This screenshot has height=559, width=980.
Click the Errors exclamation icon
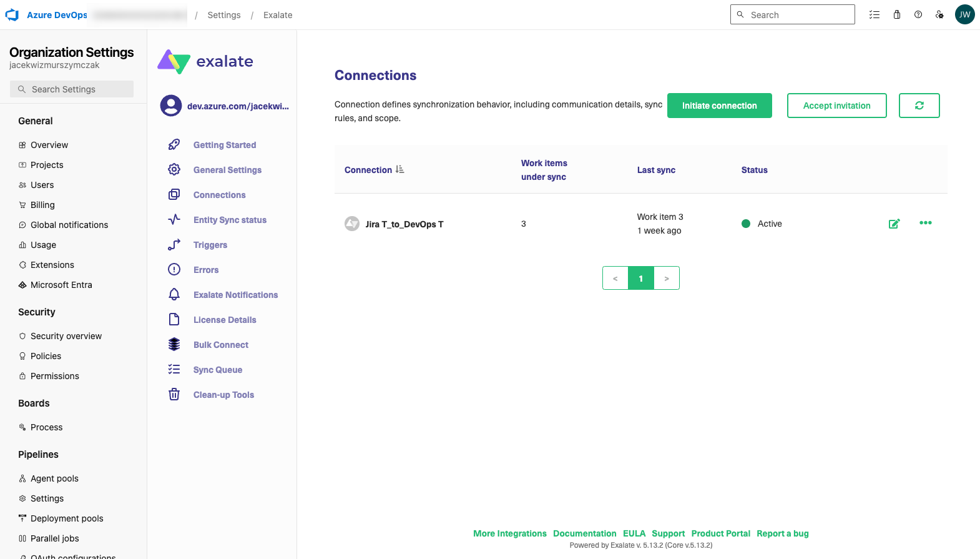click(174, 270)
